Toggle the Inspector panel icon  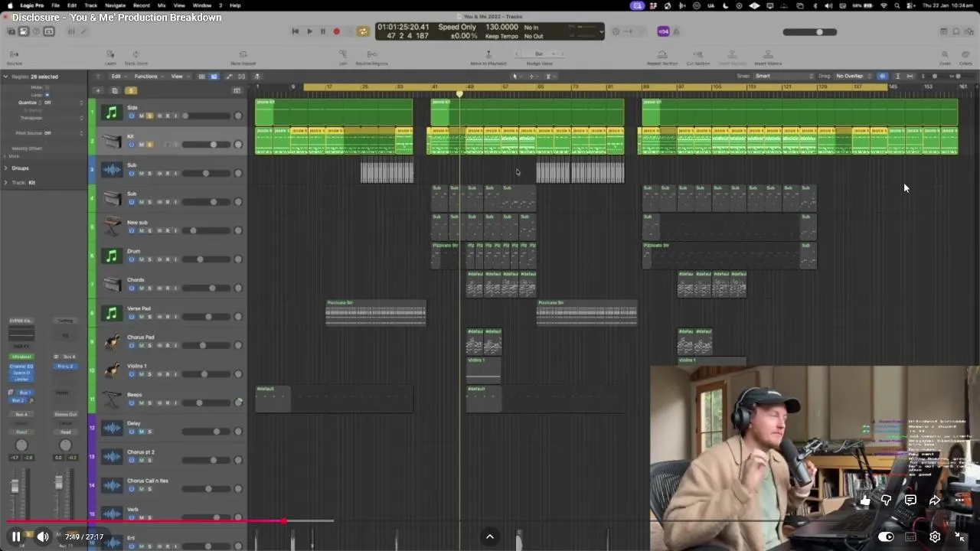pyautogui.click(x=24, y=31)
